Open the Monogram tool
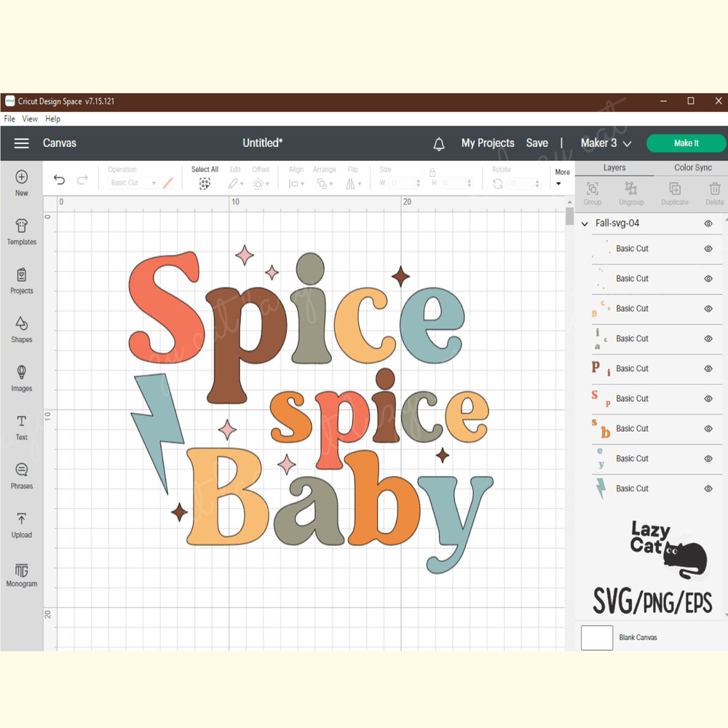This screenshot has height=728, width=728. click(x=22, y=574)
